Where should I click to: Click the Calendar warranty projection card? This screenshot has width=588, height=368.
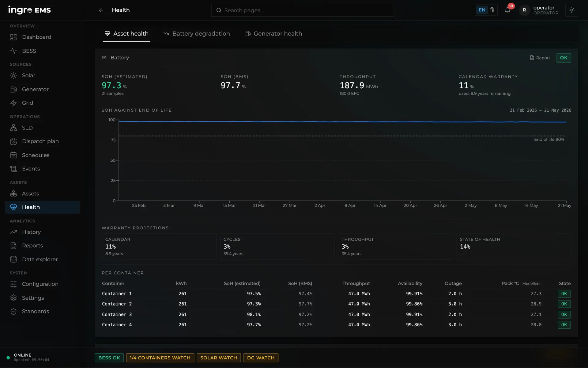point(159,247)
